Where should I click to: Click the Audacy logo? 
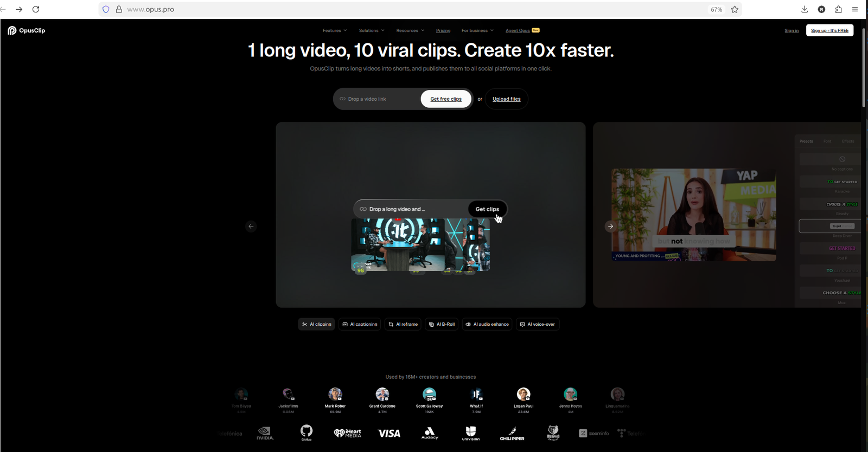[430, 433]
